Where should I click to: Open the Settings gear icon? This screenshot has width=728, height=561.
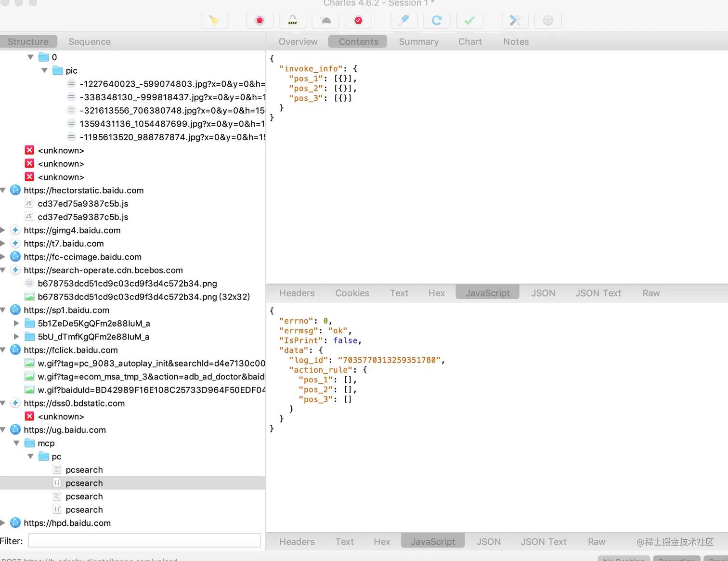click(548, 21)
